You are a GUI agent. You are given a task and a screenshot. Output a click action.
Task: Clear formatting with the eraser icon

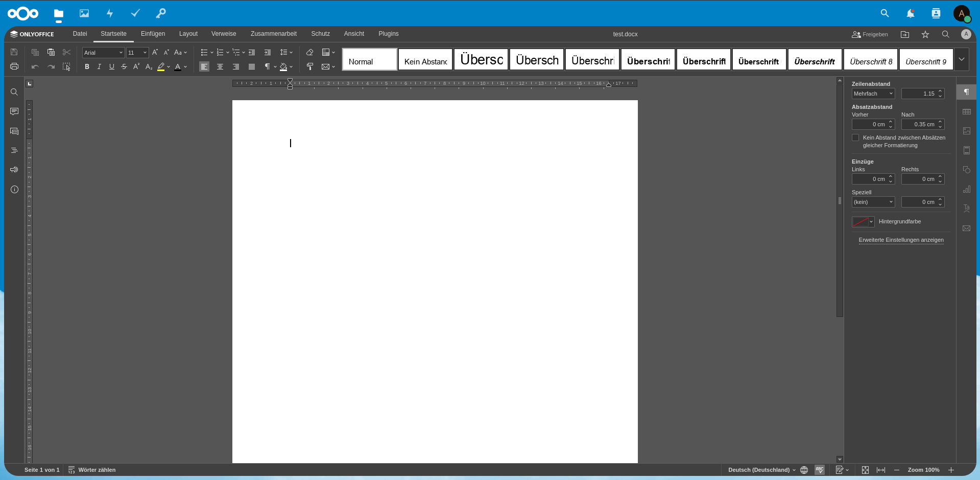click(x=309, y=52)
